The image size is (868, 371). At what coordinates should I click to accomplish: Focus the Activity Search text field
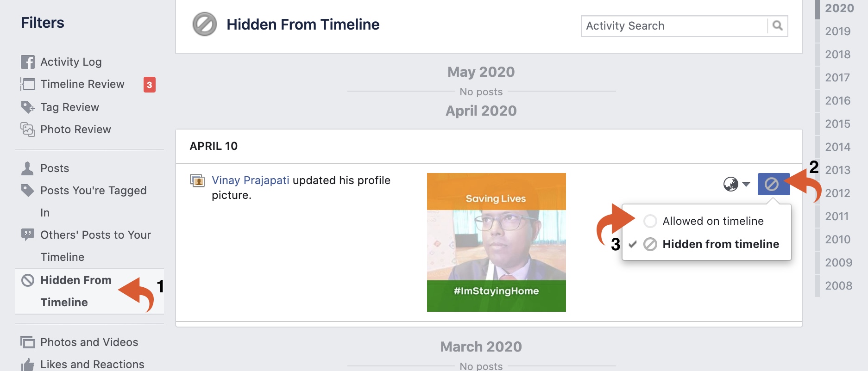coord(674,26)
